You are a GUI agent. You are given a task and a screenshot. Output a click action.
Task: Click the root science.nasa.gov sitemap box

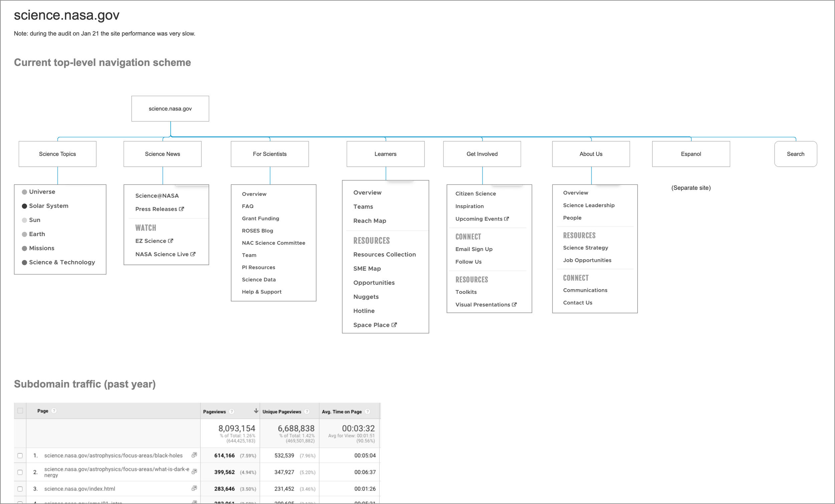(170, 109)
